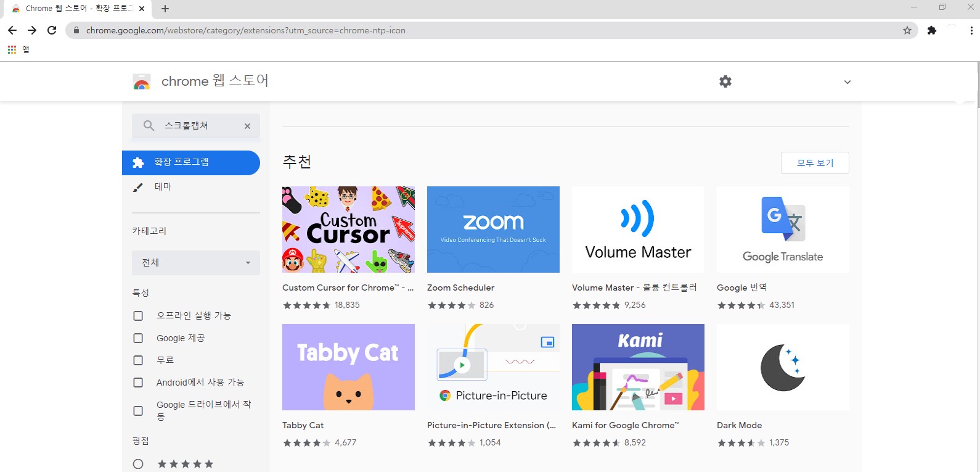Click the Google 번역 rating count 43,351
Screen dimensions: 980x472
782,305
